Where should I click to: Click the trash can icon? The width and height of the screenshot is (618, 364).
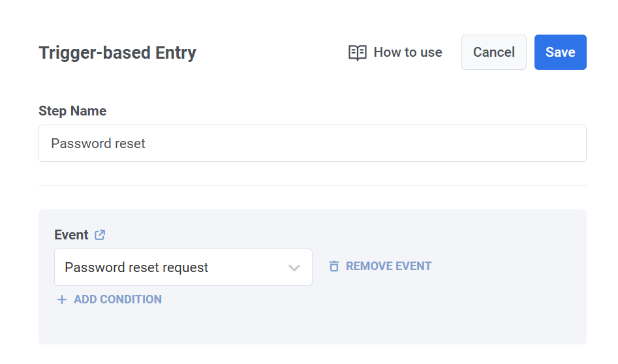334,266
